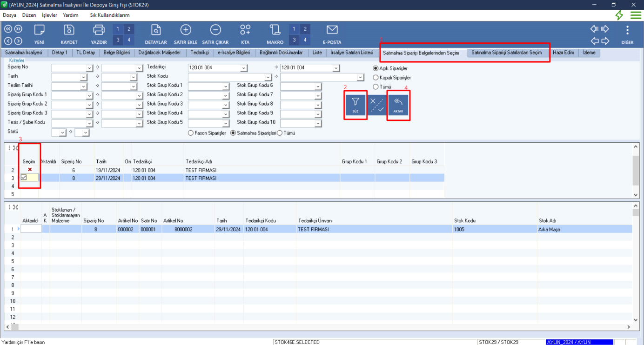The height and width of the screenshot is (345, 644).
Task: Toggle Seçim checkbox for order 8
Action: 24,178
